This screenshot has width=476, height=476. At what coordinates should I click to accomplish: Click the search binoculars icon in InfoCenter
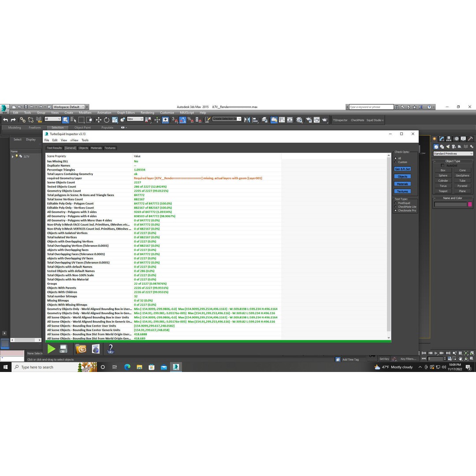point(397,107)
